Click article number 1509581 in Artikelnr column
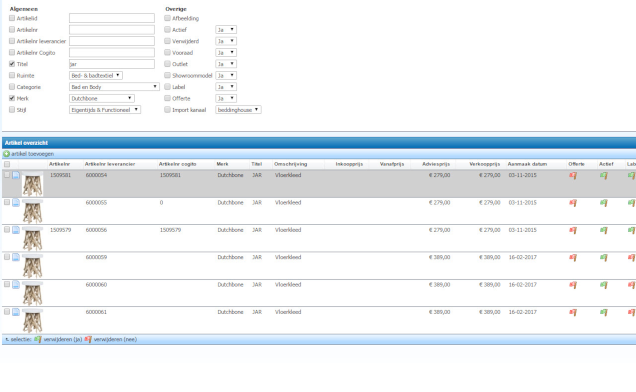 [x=60, y=175]
